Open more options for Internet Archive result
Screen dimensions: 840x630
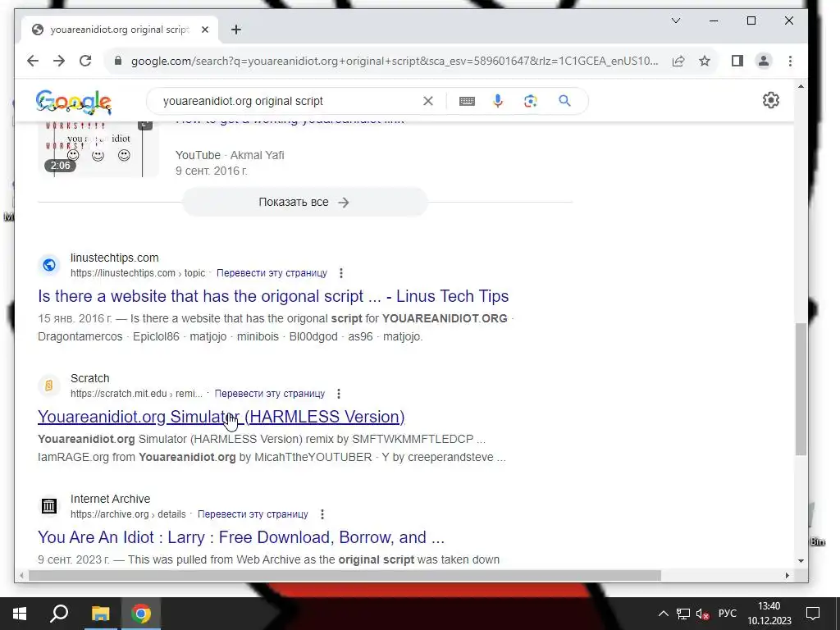coord(322,514)
